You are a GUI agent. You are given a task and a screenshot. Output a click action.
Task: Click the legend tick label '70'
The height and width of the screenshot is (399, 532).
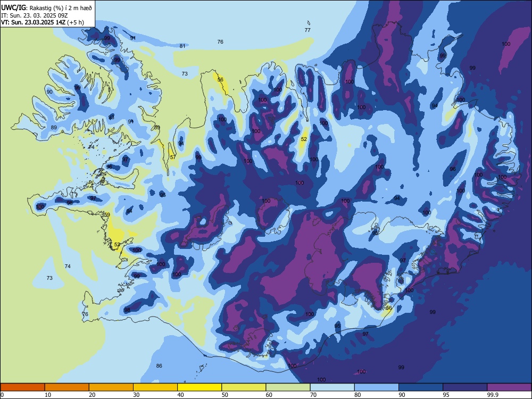click(313, 395)
